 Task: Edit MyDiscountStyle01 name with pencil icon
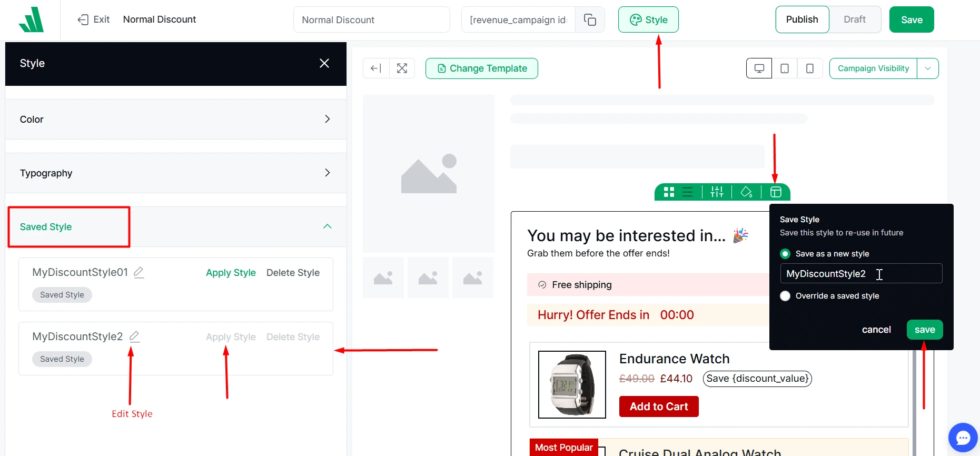[x=139, y=272]
